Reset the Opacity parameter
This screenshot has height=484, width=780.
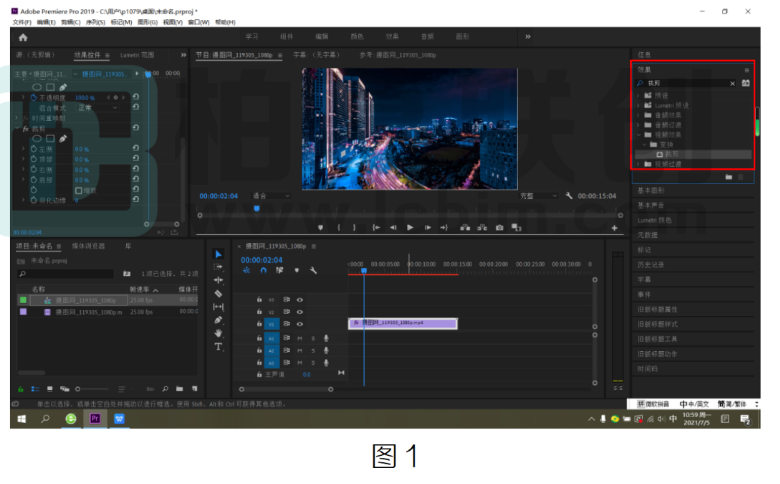(136, 97)
